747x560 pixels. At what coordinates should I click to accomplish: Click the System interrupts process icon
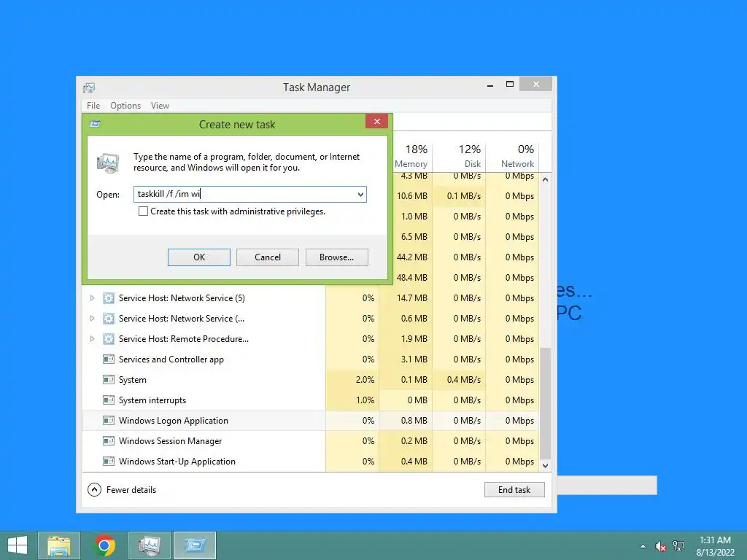coord(109,400)
